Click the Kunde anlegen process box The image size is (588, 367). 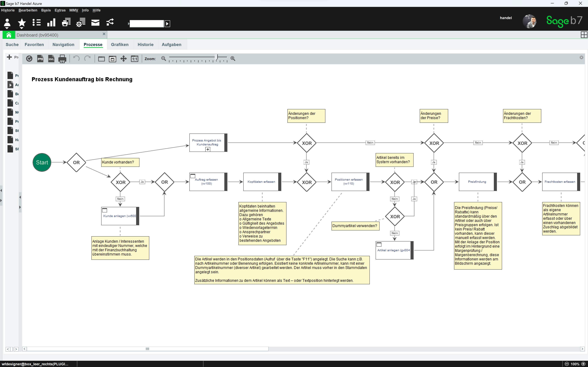tap(119, 216)
